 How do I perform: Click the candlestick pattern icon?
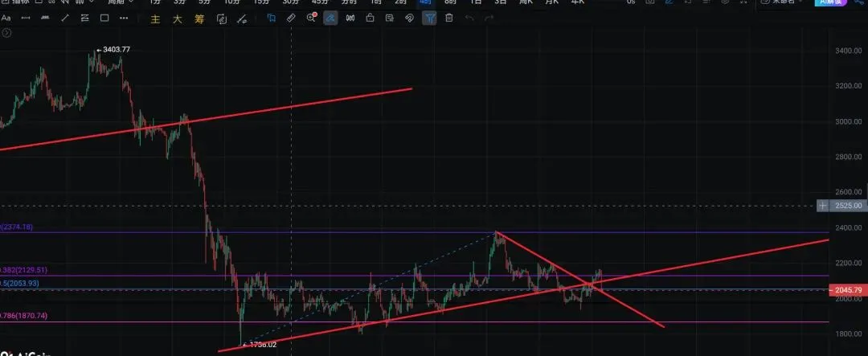pyautogui.click(x=350, y=18)
